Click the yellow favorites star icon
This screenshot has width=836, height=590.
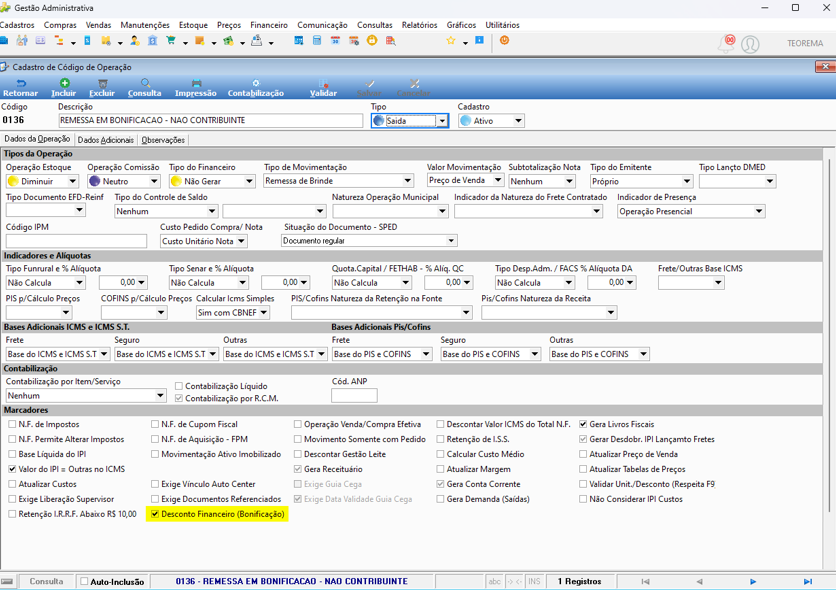(451, 41)
